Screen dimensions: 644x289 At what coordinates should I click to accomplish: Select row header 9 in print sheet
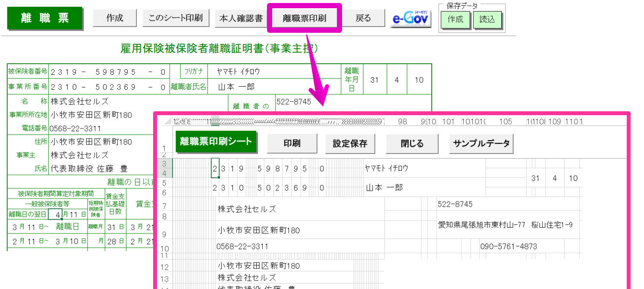165,234
